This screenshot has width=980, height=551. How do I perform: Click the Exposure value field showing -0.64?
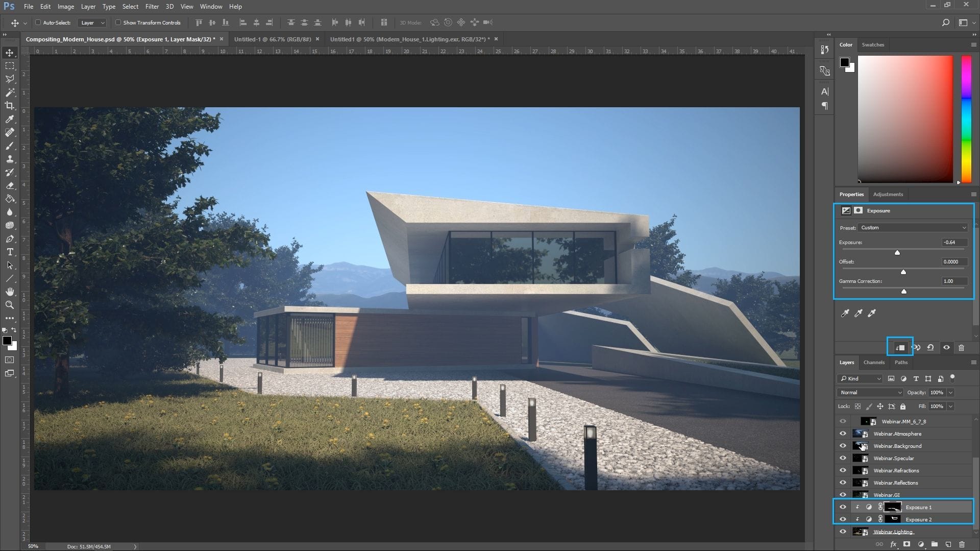pyautogui.click(x=954, y=243)
